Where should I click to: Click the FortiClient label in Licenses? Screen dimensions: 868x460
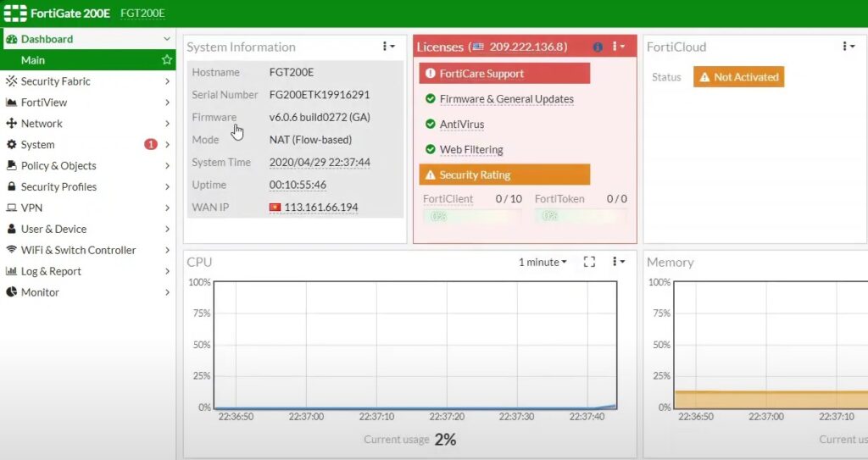pyautogui.click(x=448, y=199)
